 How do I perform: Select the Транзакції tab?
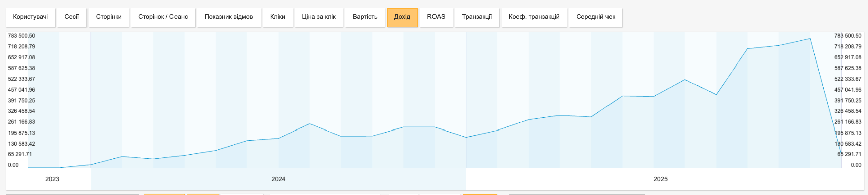coord(477,17)
